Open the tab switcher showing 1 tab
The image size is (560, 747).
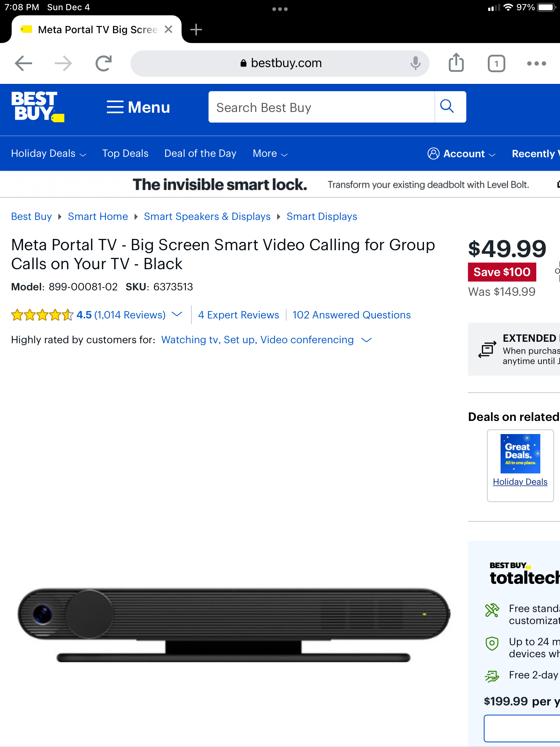click(496, 63)
